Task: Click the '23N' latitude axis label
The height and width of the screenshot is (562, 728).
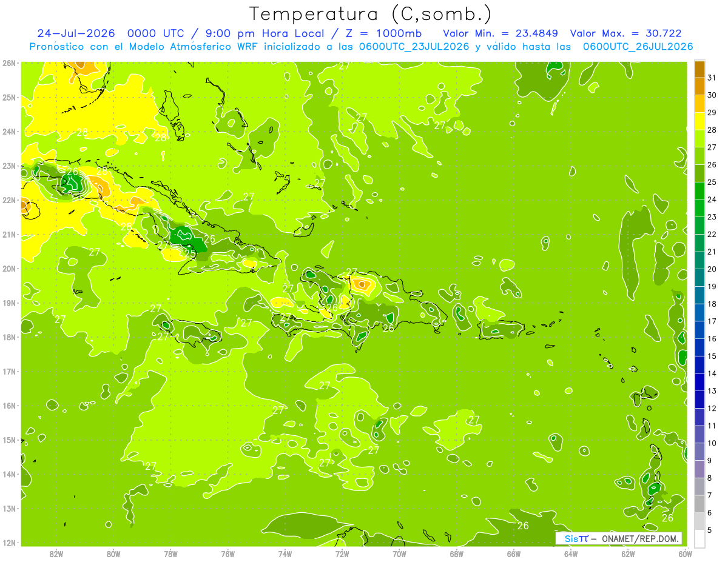Action: (x=9, y=166)
